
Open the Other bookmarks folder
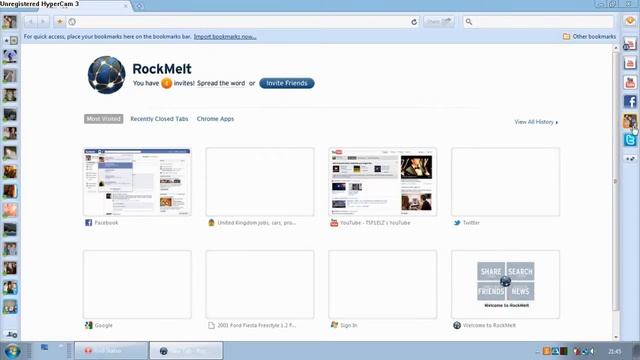coord(589,37)
